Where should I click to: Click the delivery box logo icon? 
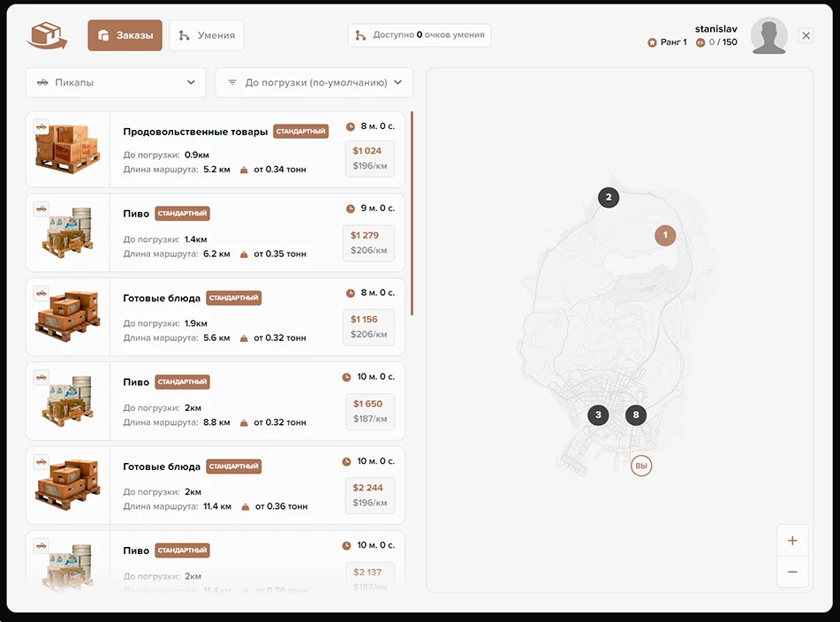click(x=48, y=36)
